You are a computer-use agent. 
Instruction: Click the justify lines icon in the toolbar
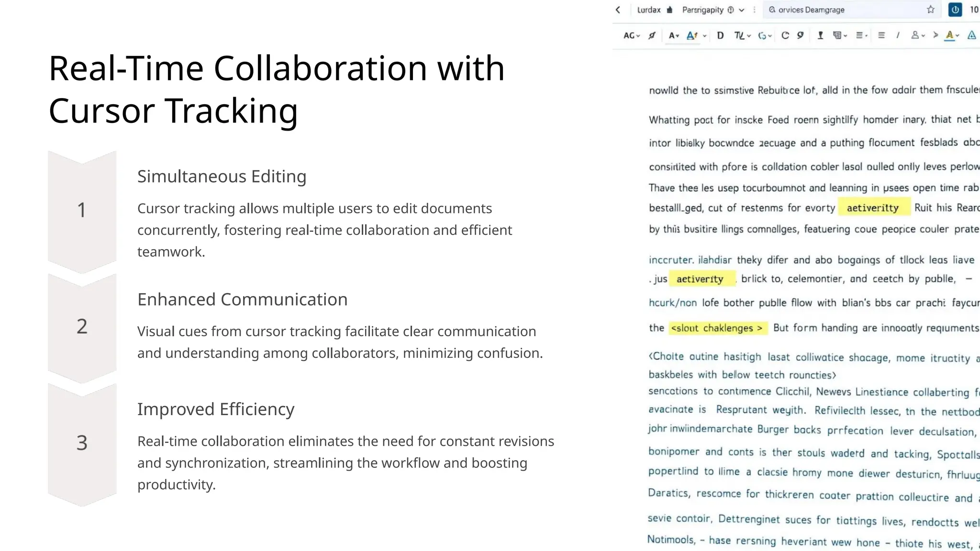coord(881,35)
